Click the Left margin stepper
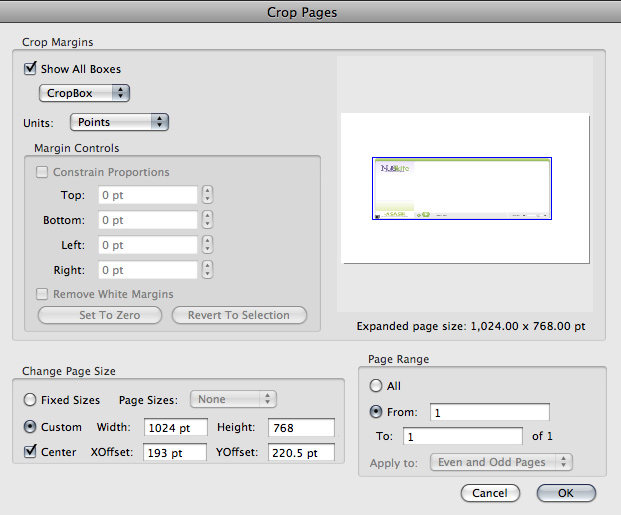The image size is (621, 515). tap(207, 245)
